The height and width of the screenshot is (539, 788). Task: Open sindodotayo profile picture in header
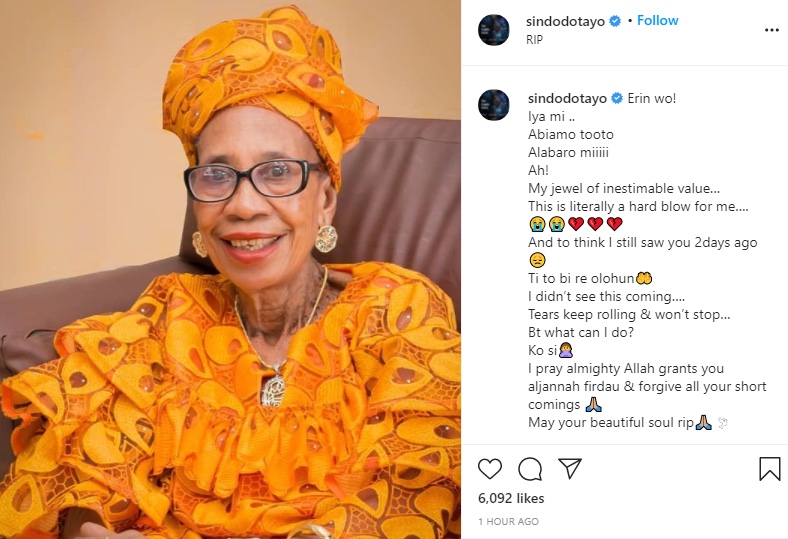click(x=495, y=30)
